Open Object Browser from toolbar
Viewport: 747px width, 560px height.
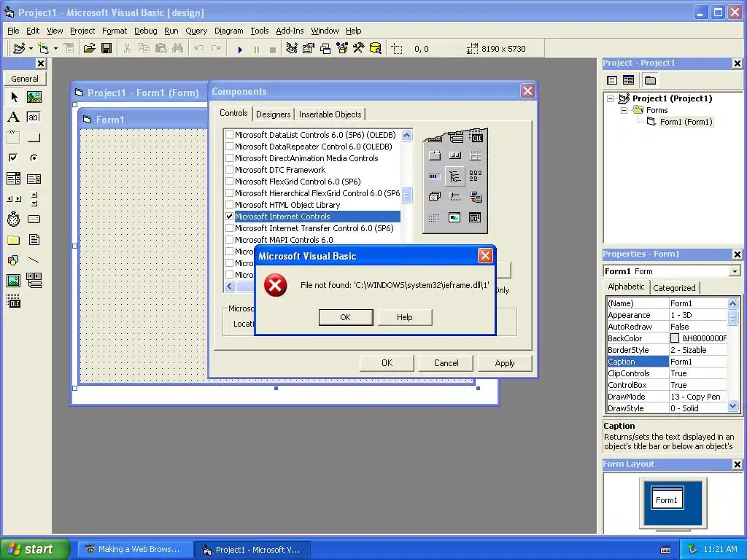(342, 48)
